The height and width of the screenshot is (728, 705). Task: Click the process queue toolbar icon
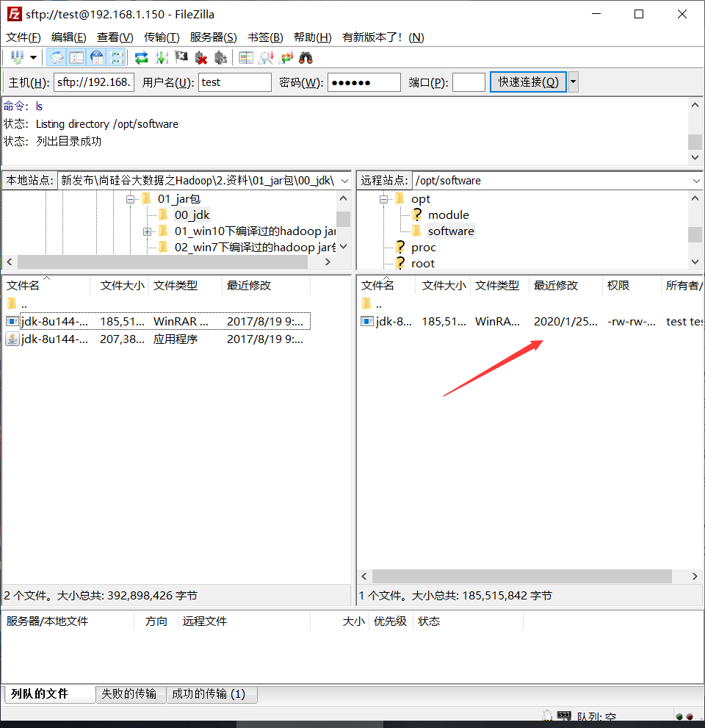(x=161, y=57)
